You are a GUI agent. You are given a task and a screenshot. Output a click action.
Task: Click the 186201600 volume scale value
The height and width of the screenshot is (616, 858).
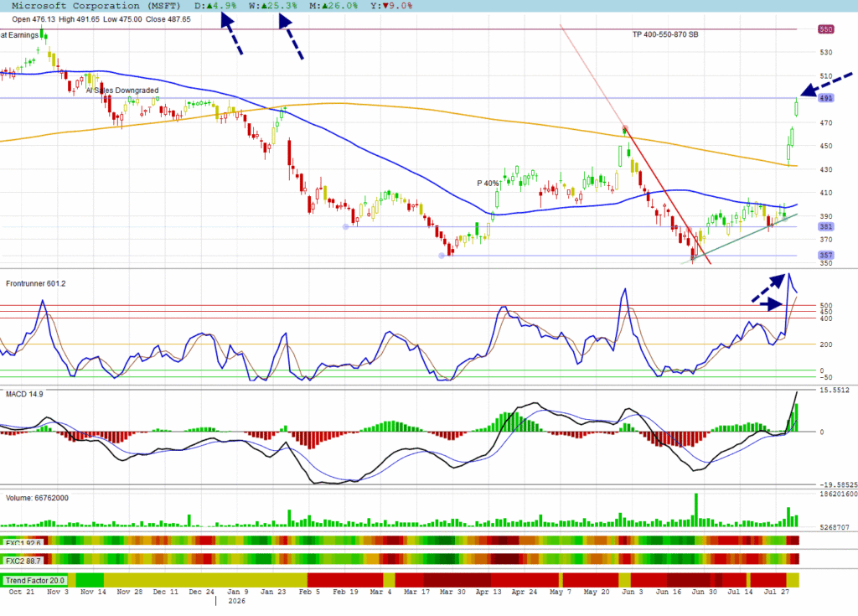pyautogui.click(x=838, y=494)
